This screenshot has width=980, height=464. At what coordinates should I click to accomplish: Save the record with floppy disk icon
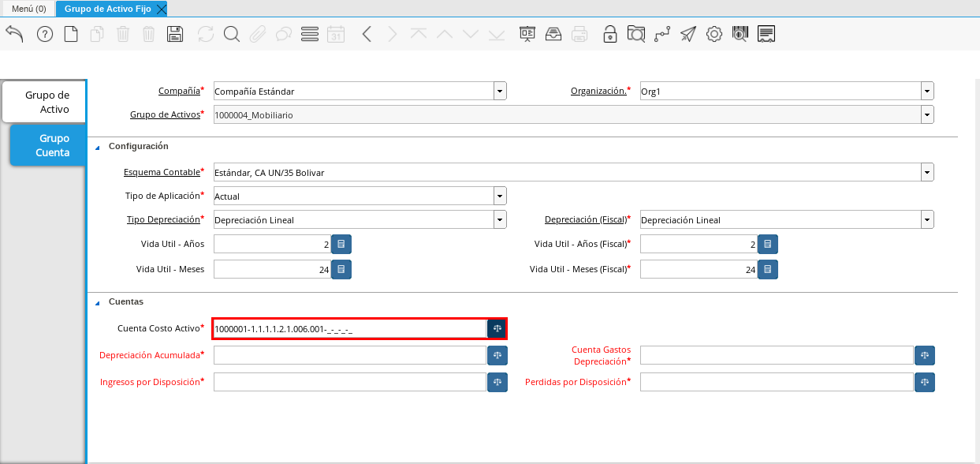tap(175, 34)
